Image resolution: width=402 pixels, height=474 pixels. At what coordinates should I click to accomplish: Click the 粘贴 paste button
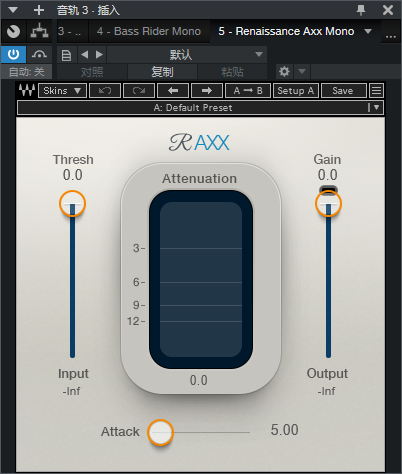(x=232, y=72)
